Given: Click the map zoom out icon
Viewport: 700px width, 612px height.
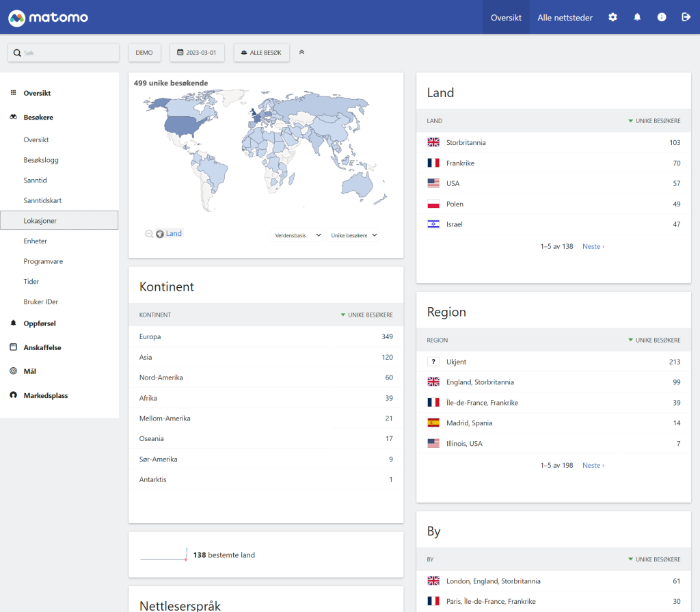Looking at the screenshot, I should tap(149, 234).
